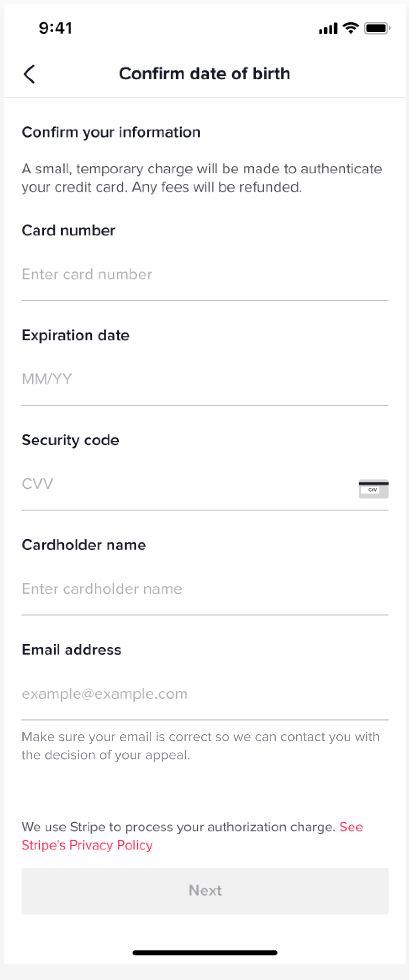
Task: Open See Stripe's Privacy Policy link
Action: (87, 845)
